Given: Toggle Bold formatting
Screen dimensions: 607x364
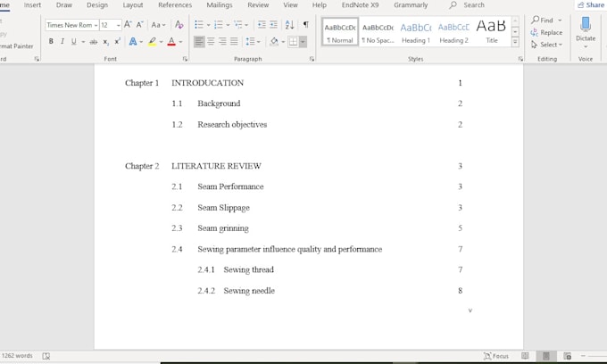Looking at the screenshot, I should (x=51, y=41).
